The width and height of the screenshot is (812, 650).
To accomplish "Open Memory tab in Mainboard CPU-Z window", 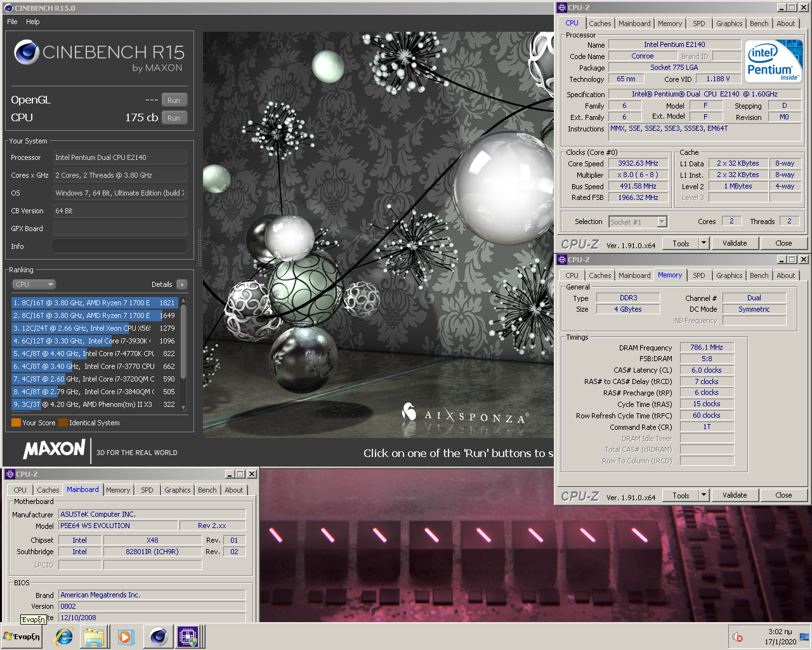I will 118,490.
